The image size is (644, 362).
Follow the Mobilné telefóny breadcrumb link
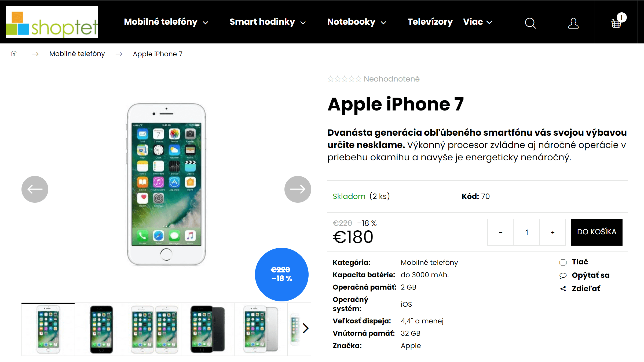click(77, 54)
